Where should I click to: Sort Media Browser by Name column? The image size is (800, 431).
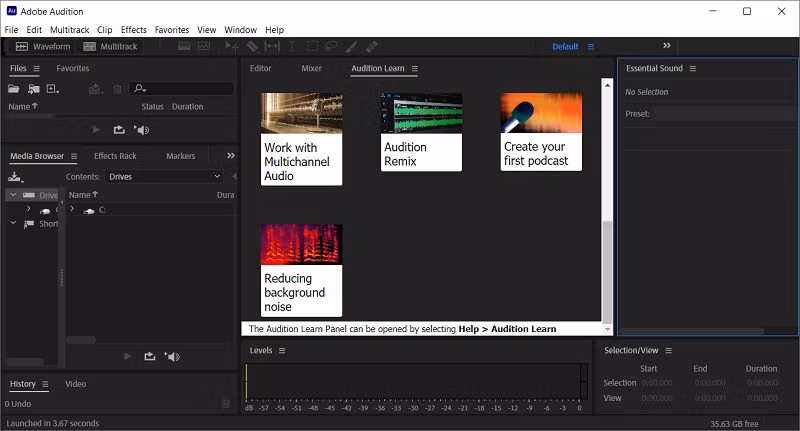tap(83, 195)
